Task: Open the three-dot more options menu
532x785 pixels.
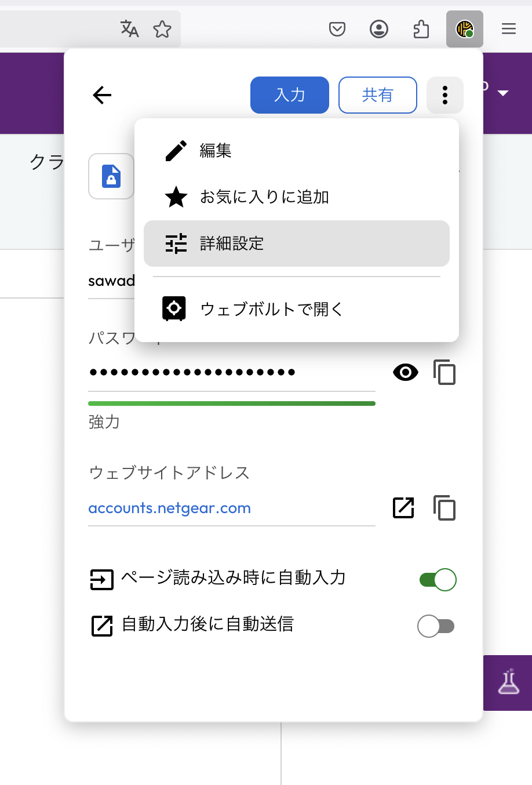Action: point(444,95)
